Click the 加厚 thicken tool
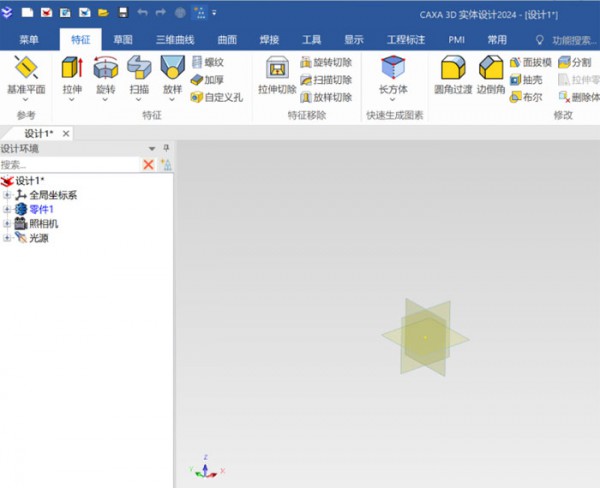Viewport: 600px width, 488px height. tap(207, 80)
